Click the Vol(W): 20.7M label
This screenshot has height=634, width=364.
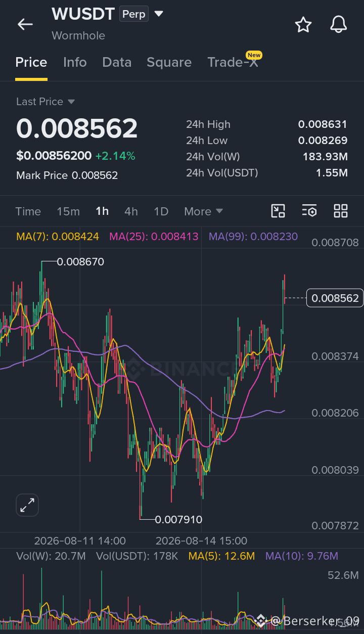pos(51,556)
